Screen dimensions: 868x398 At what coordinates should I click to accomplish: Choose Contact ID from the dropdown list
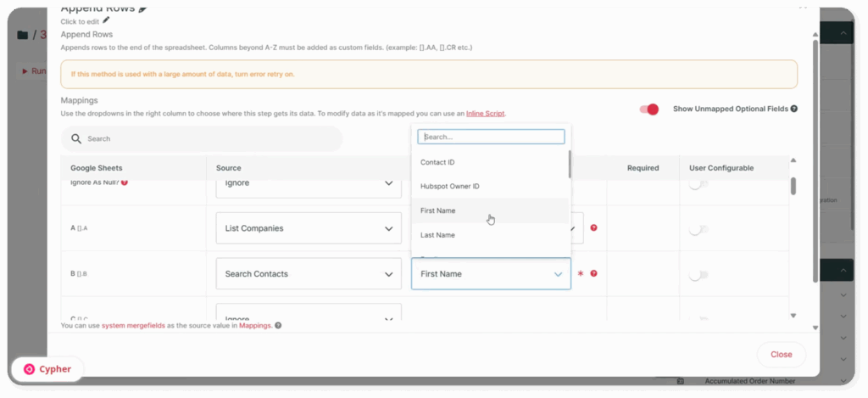490,162
